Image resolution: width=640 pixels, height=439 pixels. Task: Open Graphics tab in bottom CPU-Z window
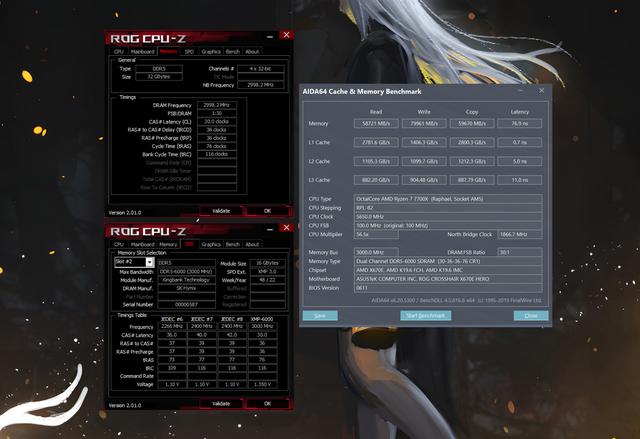211,244
